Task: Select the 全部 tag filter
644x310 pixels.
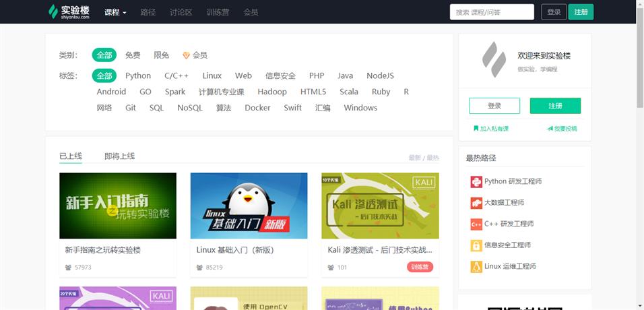Action: tap(104, 75)
